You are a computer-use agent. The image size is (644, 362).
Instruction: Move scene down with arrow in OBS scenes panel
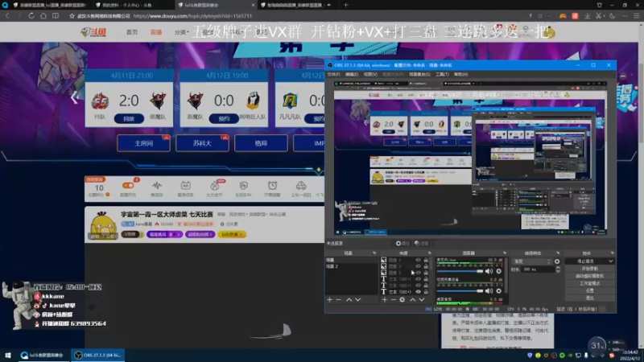click(x=357, y=299)
